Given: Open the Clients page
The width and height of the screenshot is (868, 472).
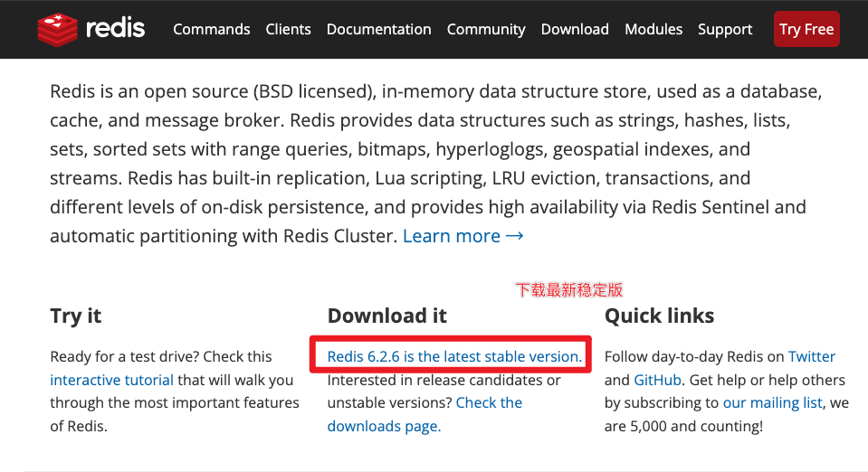Looking at the screenshot, I should tap(288, 29).
